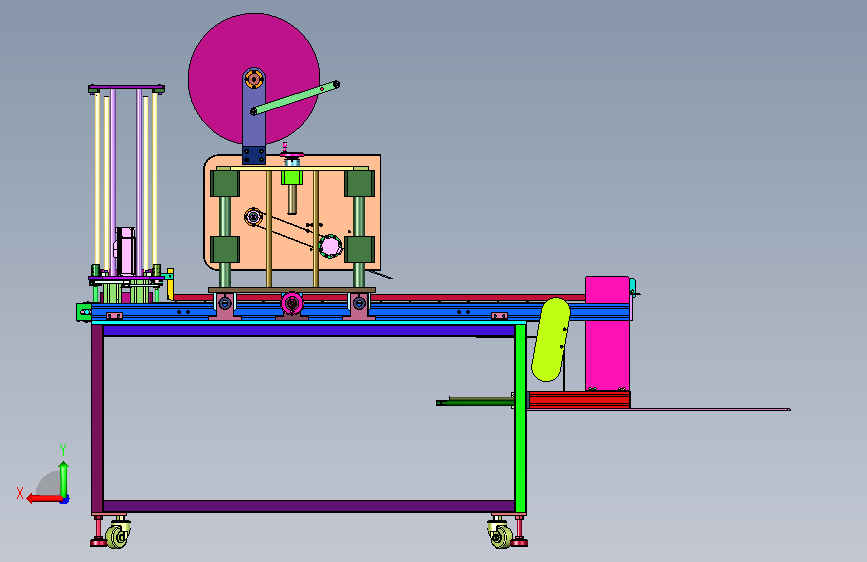Select the orange pulley inside the panel

(253, 217)
